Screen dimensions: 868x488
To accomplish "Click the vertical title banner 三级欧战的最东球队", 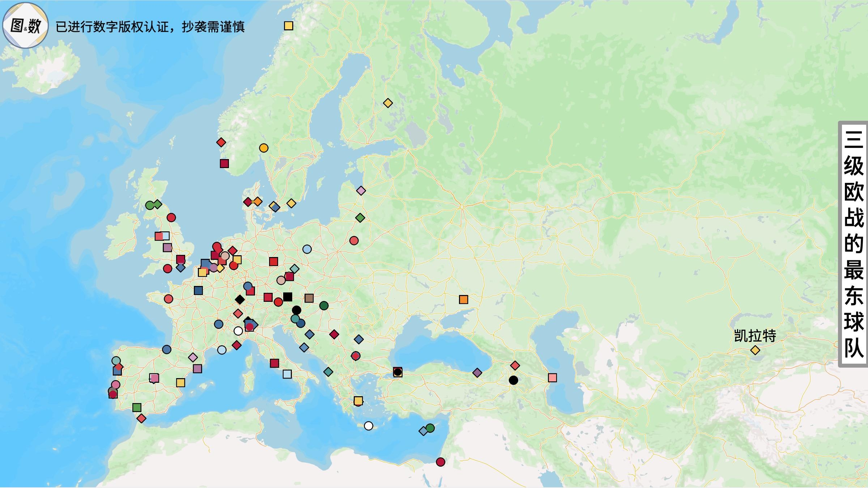I will 854,245.
